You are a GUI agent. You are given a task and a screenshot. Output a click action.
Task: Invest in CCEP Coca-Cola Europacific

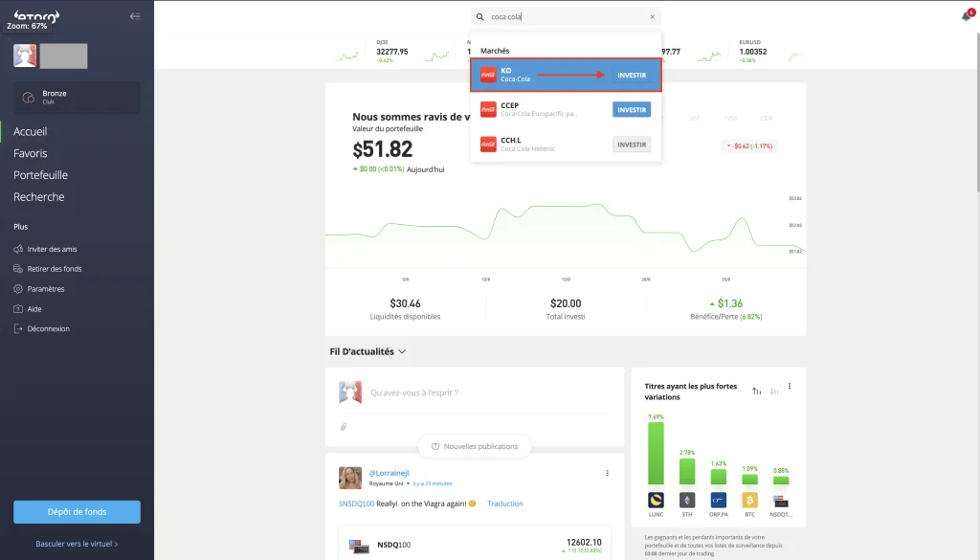[632, 109]
